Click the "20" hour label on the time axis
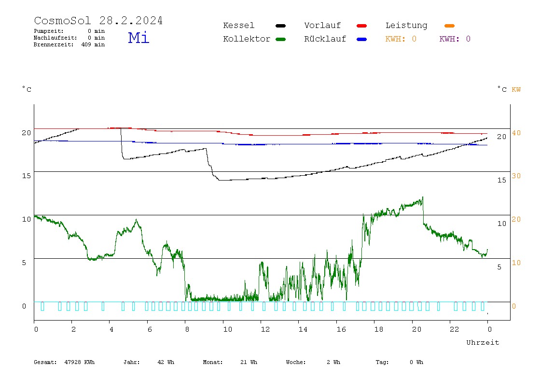554x392 pixels. click(416, 329)
